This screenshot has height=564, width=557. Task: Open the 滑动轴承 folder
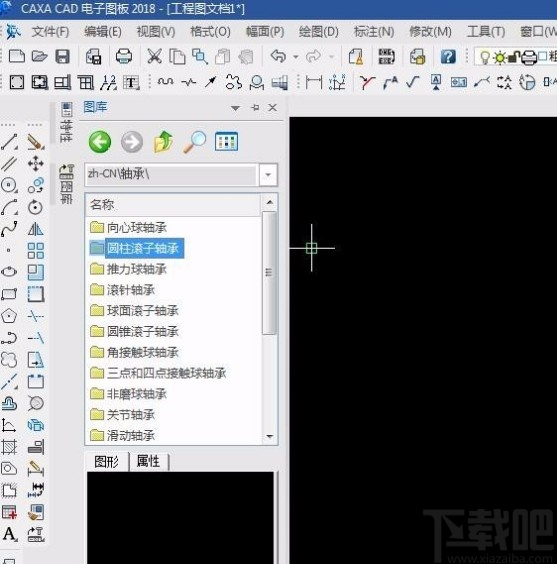tap(122, 436)
